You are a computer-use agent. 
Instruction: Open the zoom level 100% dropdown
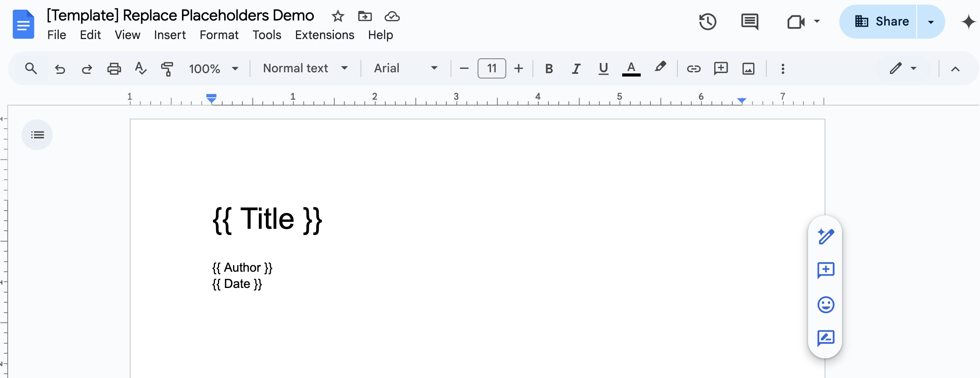(x=213, y=69)
